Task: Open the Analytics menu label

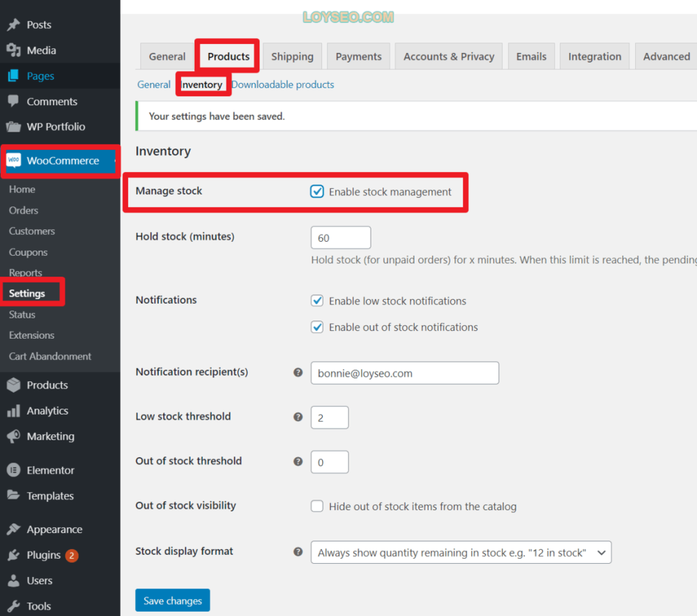Action: click(x=47, y=410)
